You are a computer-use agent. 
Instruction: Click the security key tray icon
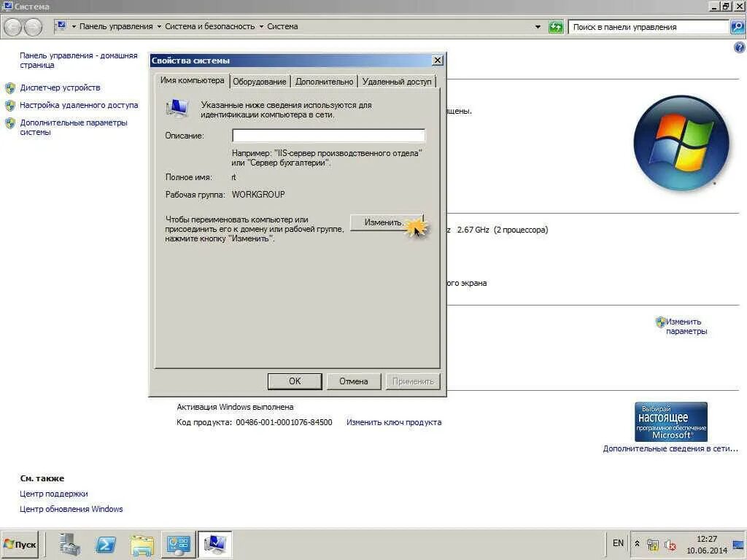[x=653, y=545]
